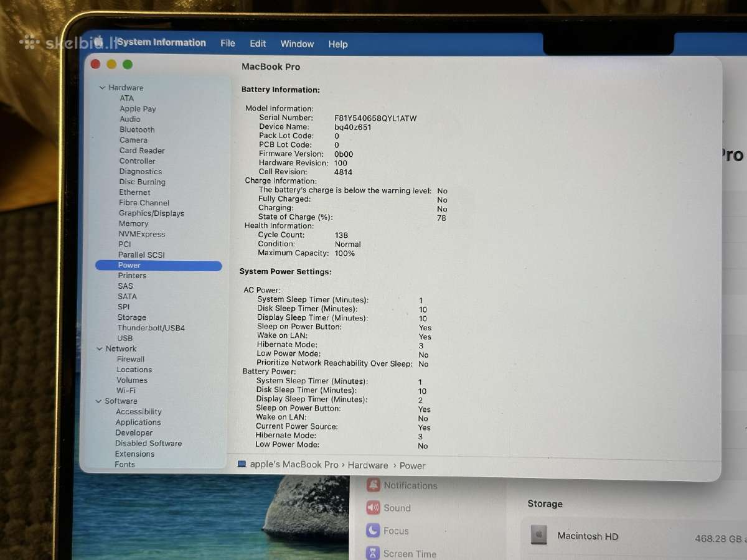
Task: Select Ethernet in the sidebar
Action: [134, 192]
